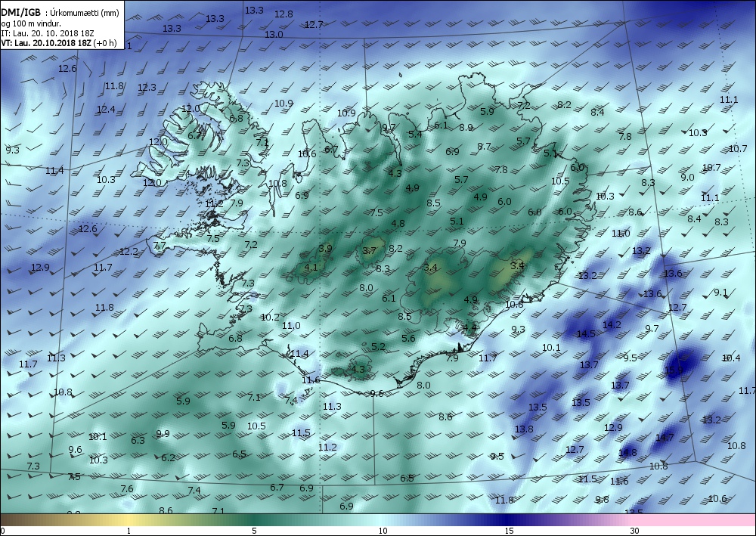
Task: Click the 3.9 value over the glacier
Action: click(325, 248)
